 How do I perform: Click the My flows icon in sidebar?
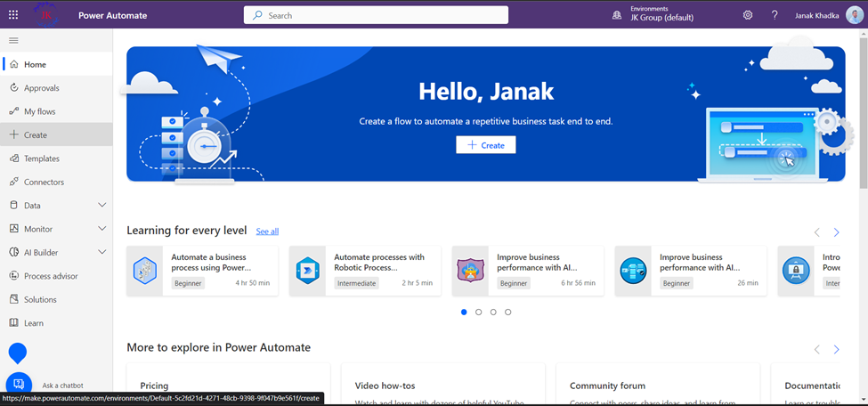(x=14, y=111)
